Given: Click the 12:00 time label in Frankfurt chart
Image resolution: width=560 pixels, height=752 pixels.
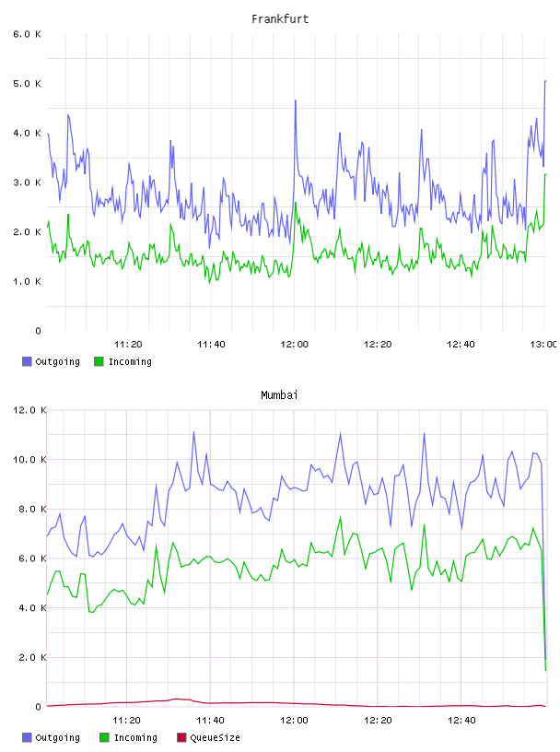Looking at the screenshot, I should tap(295, 345).
